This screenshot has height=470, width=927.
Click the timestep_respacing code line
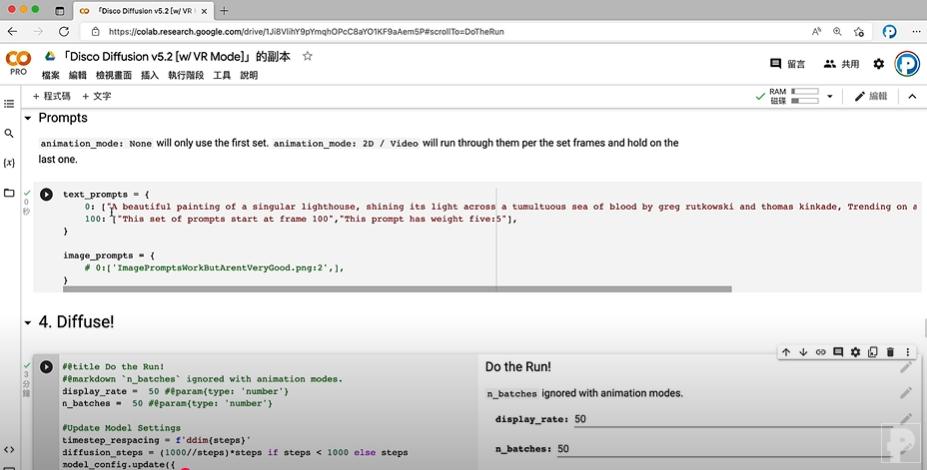[157, 440]
